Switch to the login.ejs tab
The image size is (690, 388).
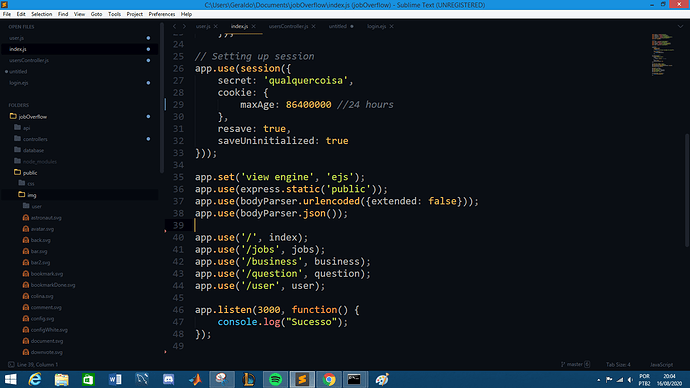pyautogui.click(x=376, y=26)
